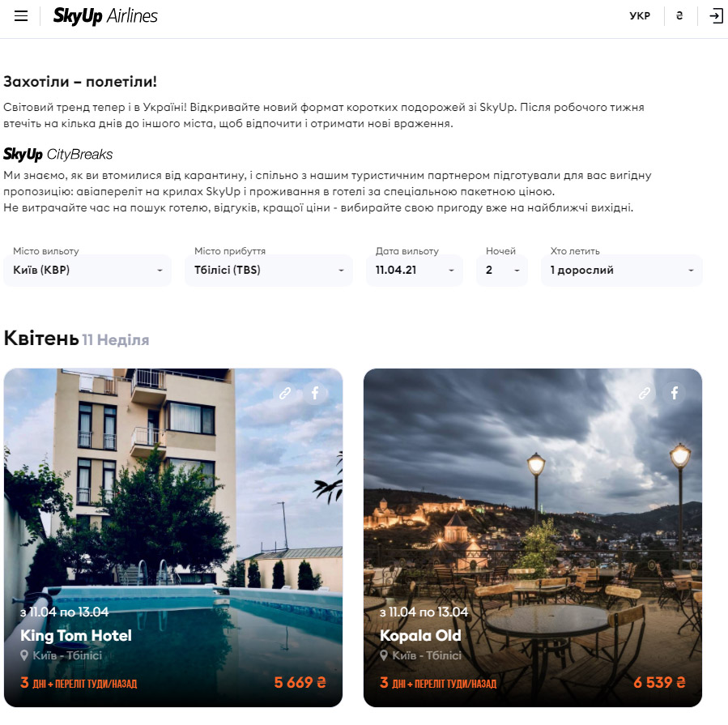Go to SkyUp Airlines logo homepage

click(105, 16)
